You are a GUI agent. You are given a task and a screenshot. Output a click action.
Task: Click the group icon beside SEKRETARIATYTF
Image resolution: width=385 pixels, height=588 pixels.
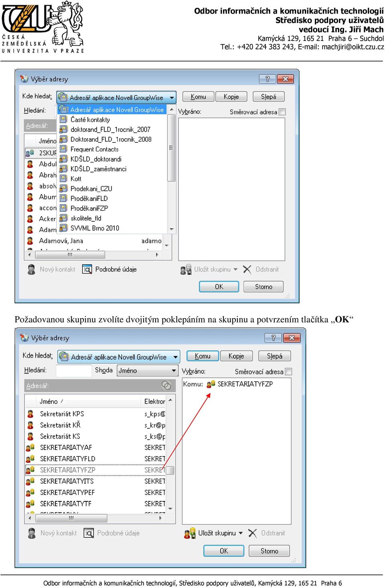pos(30,503)
